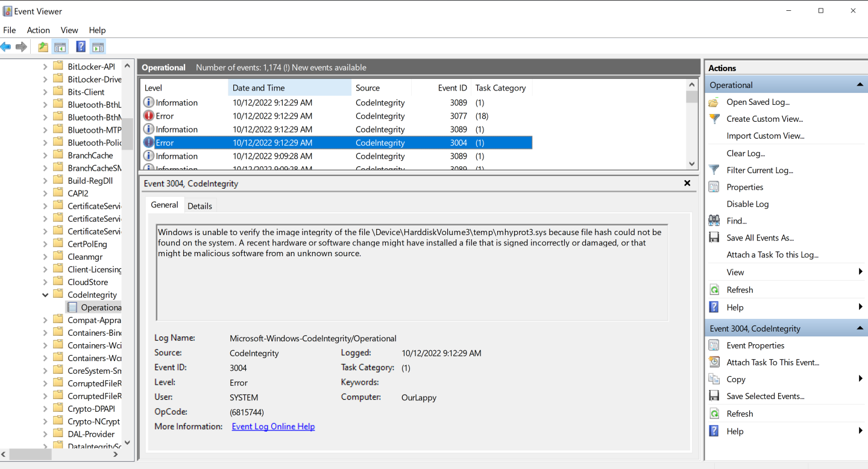The width and height of the screenshot is (868, 469).
Task: Close the event preview pane with X
Action: click(687, 183)
